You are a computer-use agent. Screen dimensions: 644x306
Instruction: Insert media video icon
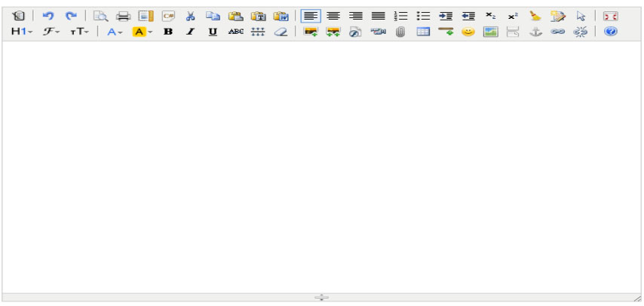[379, 32]
